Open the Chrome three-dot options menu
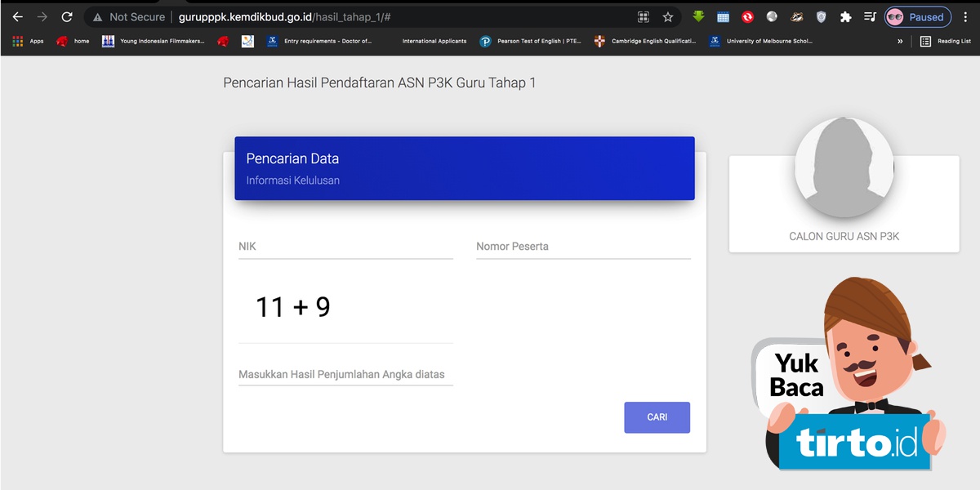This screenshot has height=490, width=980. [967, 16]
